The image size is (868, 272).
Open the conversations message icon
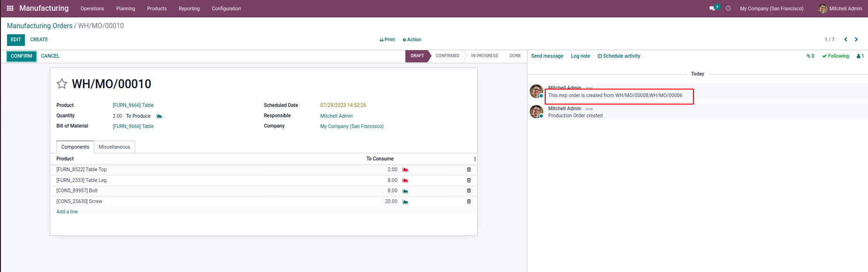point(712,8)
